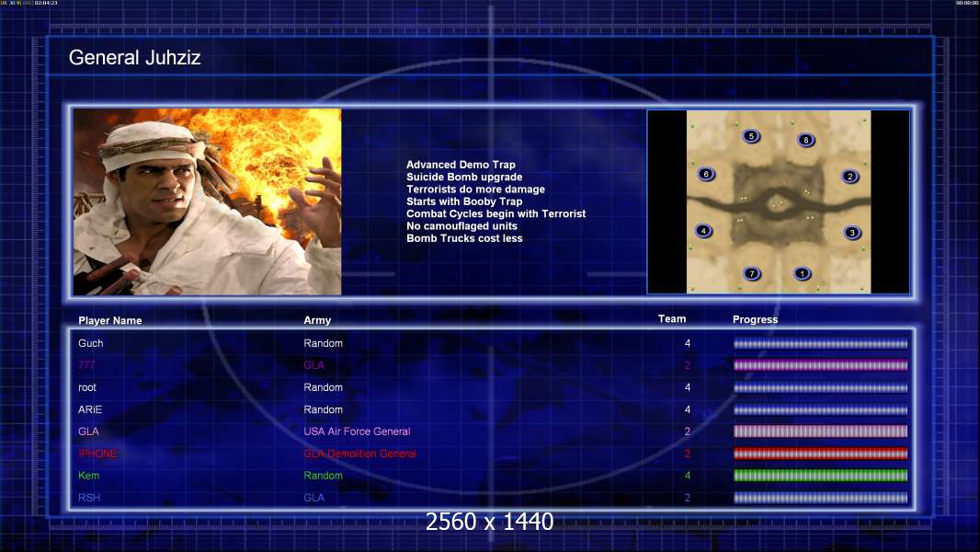Click team number 4 in Guch row
980x552 pixels.
coord(688,343)
